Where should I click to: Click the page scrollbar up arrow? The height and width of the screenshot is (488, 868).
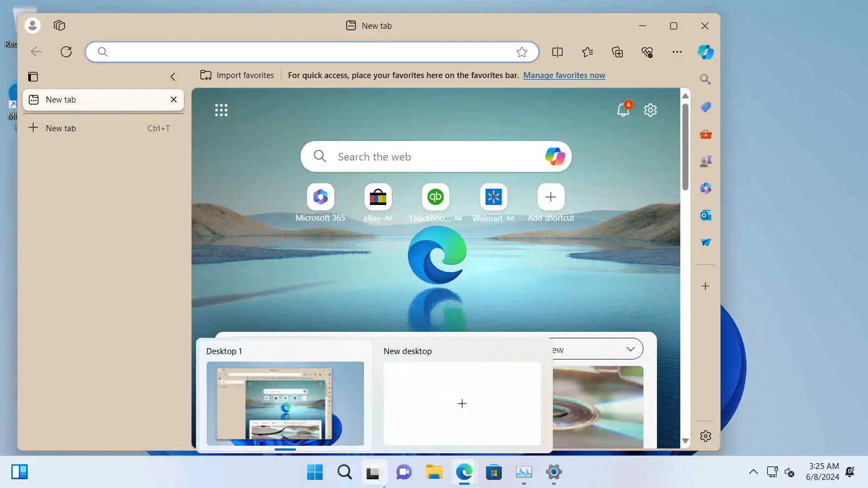coord(685,96)
